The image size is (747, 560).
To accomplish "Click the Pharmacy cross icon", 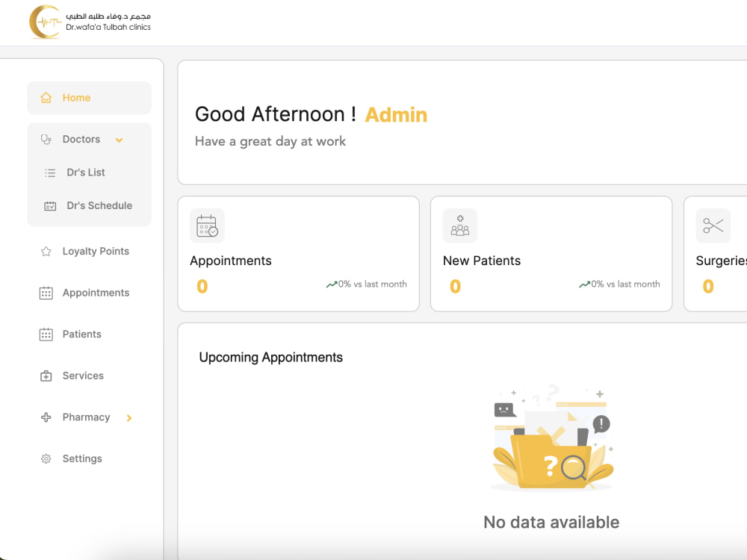I will (x=46, y=417).
